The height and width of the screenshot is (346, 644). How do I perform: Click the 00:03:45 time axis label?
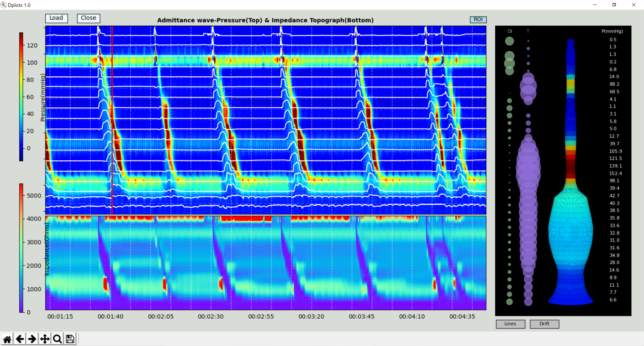click(362, 316)
